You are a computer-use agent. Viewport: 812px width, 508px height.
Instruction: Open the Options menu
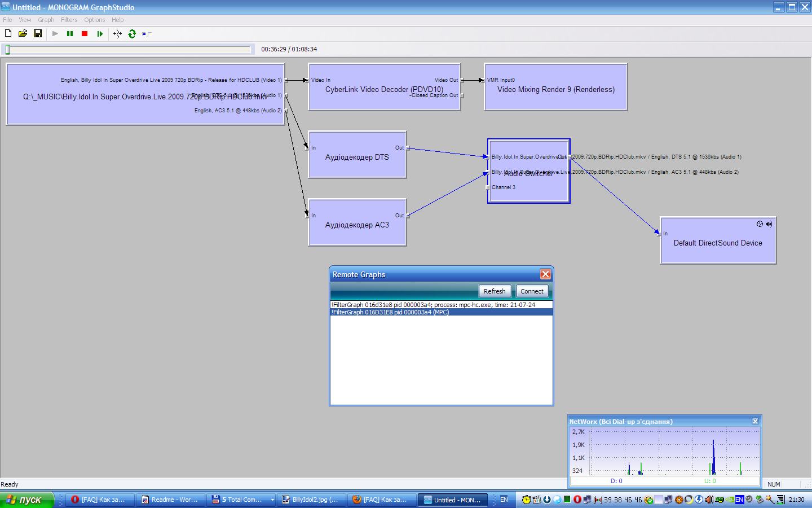[x=95, y=20]
